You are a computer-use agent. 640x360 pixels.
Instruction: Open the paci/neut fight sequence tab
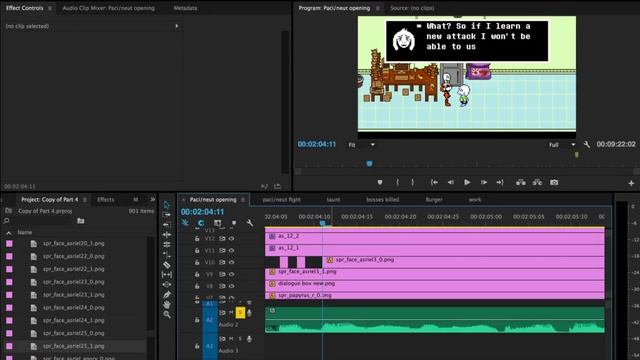click(282, 200)
